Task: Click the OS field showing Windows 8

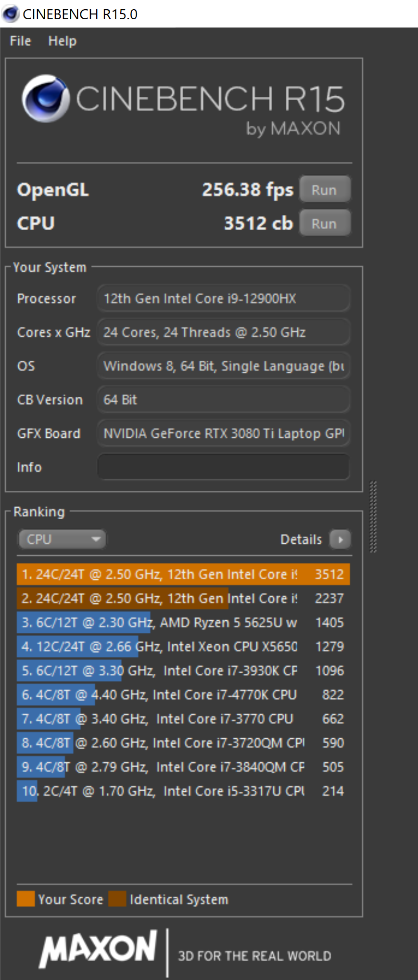Action: 224,366
